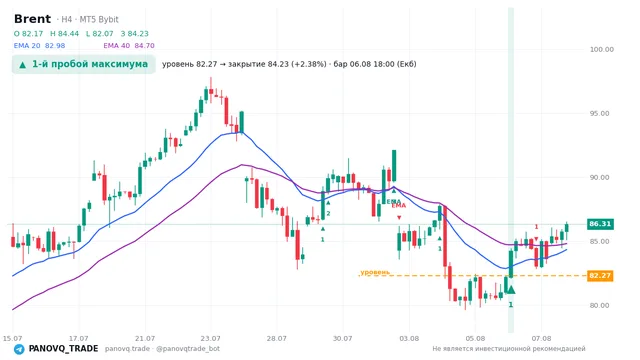The width and height of the screenshot is (640, 360).
Task: Click the '85.00' price axis label
Action: (x=599, y=242)
